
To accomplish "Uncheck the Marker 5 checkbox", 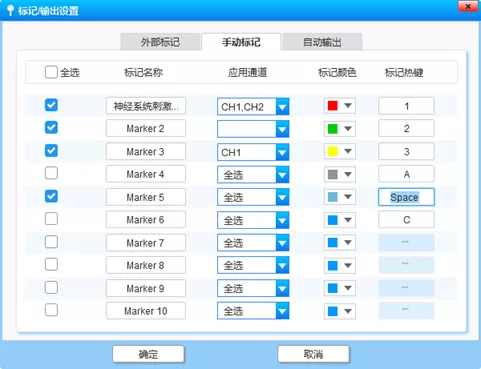I will pyautogui.click(x=51, y=196).
